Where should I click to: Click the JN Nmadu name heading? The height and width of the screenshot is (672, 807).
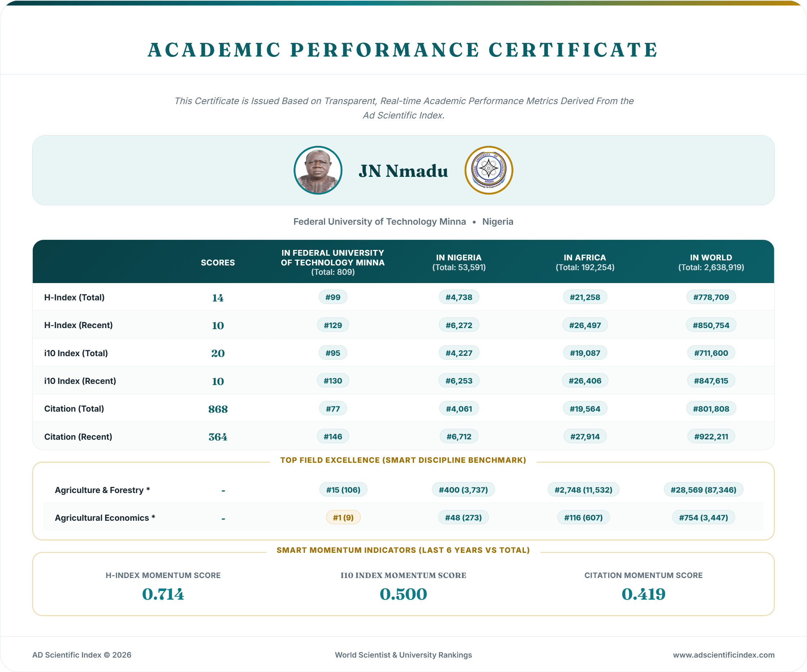pos(403,171)
